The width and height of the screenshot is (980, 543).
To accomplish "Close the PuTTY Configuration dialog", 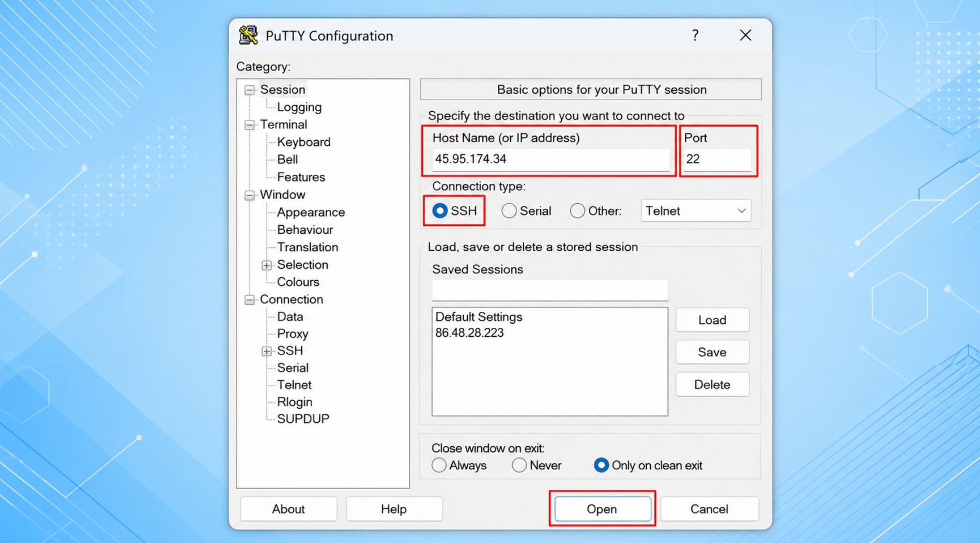I will click(745, 35).
